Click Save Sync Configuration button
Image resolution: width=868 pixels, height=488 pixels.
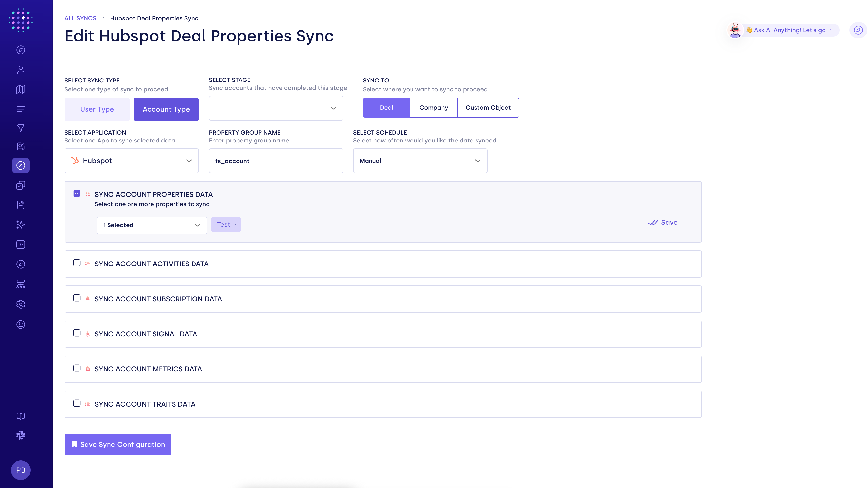[x=118, y=444]
